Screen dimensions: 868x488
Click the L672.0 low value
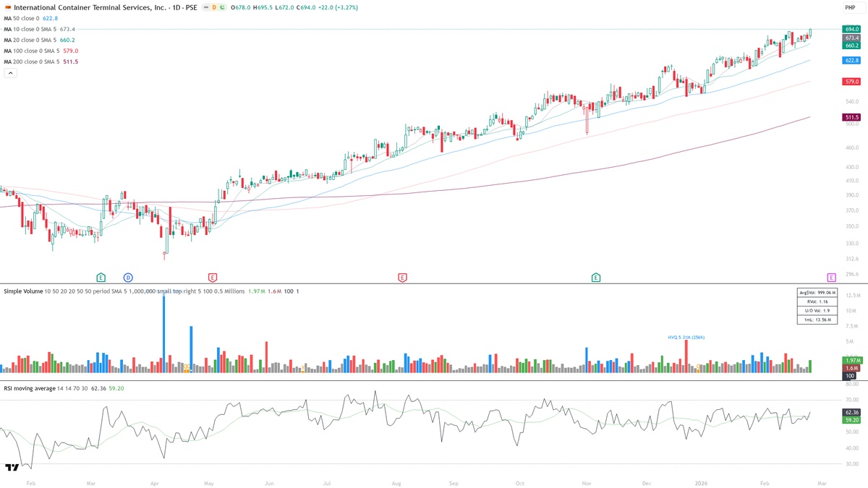(x=284, y=7)
